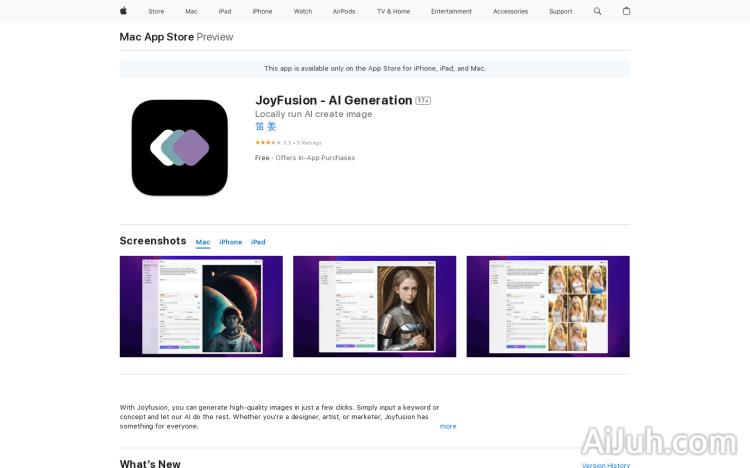Click the What's New heading
The height and width of the screenshot is (468, 750).
point(150,463)
